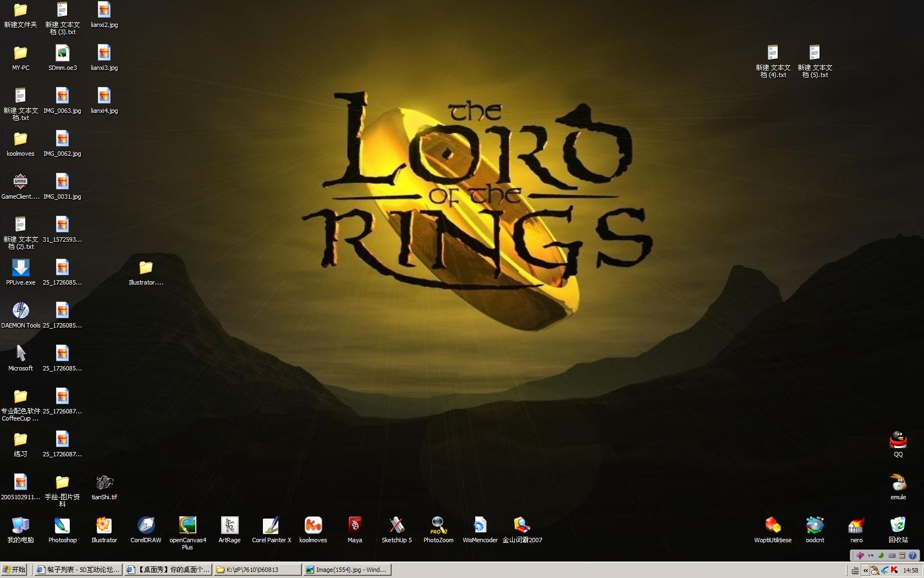This screenshot has height=578, width=924.
Task: Select the 回收站 recycle bin
Action: pos(898,530)
